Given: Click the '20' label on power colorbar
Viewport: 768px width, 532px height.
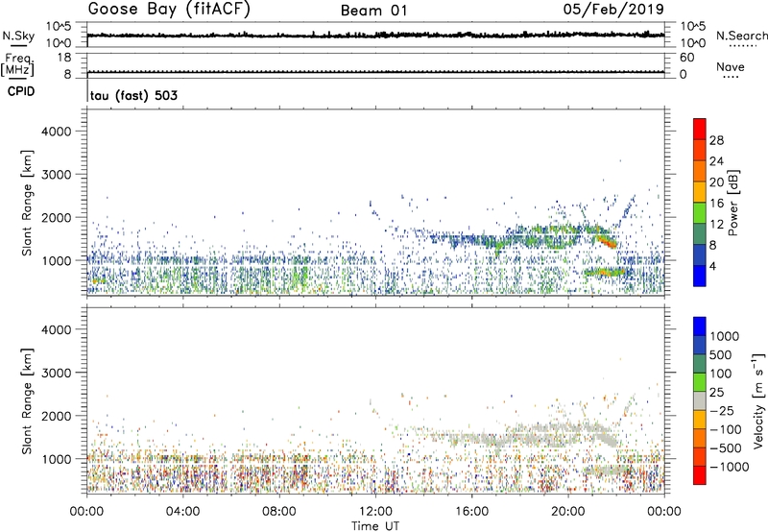Looking at the screenshot, I should pyautogui.click(x=716, y=182).
